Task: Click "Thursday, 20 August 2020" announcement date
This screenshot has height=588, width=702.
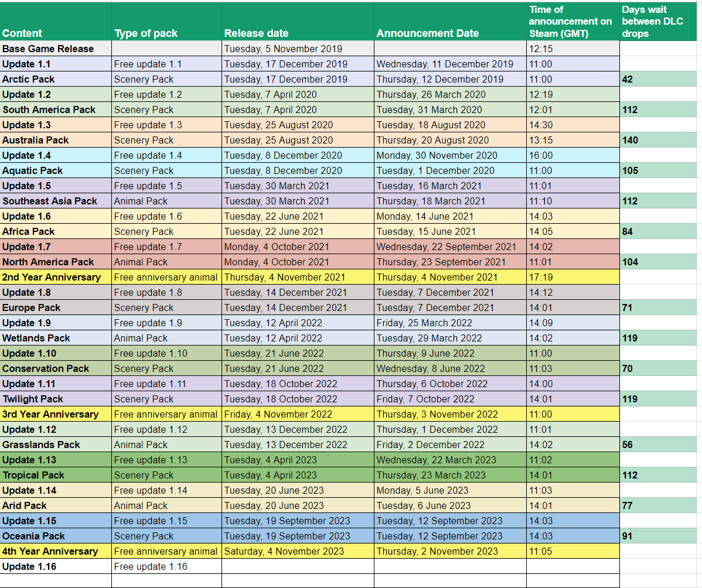Action: [x=450, y=140]
